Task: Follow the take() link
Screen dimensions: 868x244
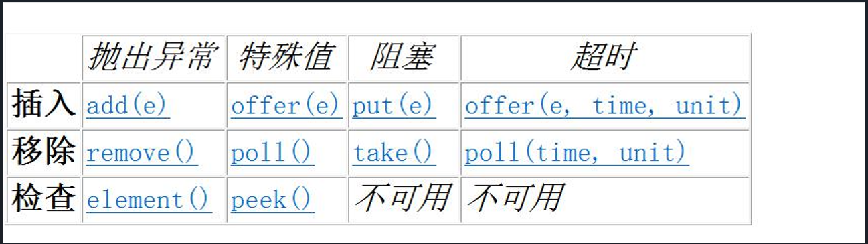Action: tap(394, 153)
